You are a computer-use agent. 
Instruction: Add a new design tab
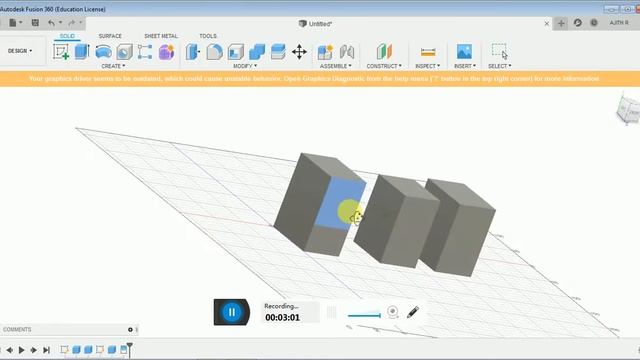561,23
